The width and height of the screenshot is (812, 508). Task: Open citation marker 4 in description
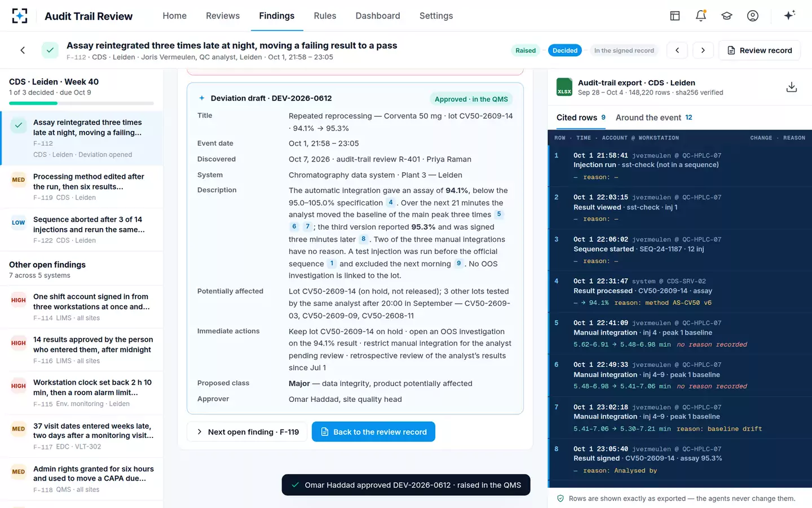click(391, 202)
